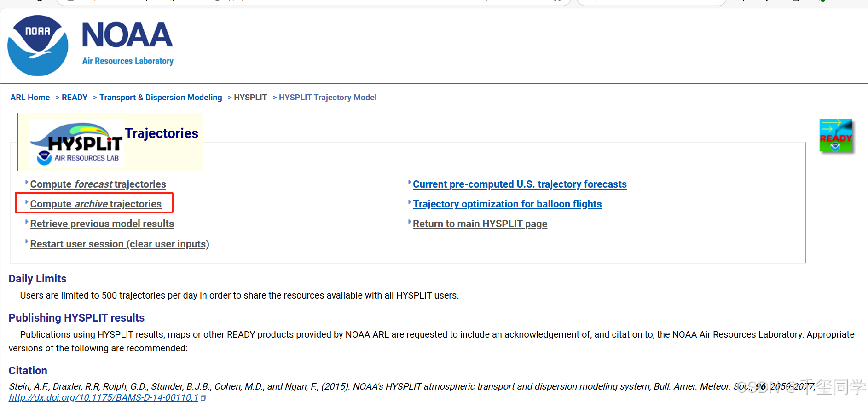
Task: Open the HYSPLIT breadcrumb navigation item
Action: coord(250,97)
